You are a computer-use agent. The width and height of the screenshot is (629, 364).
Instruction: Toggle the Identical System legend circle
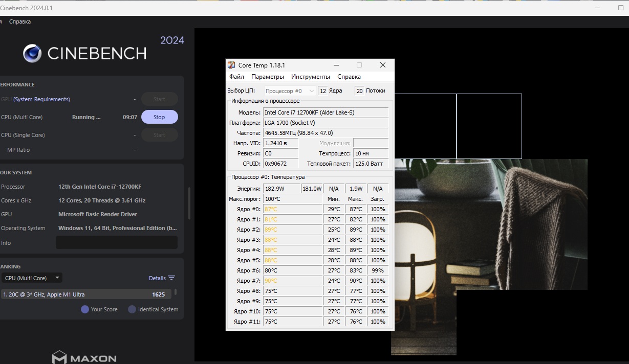click(132, 309)
